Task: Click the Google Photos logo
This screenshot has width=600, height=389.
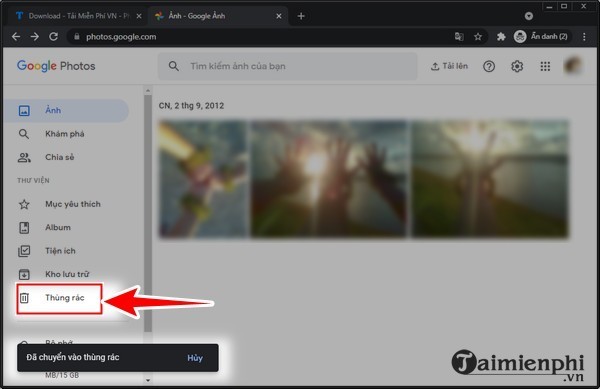Action: pos(56,66)
